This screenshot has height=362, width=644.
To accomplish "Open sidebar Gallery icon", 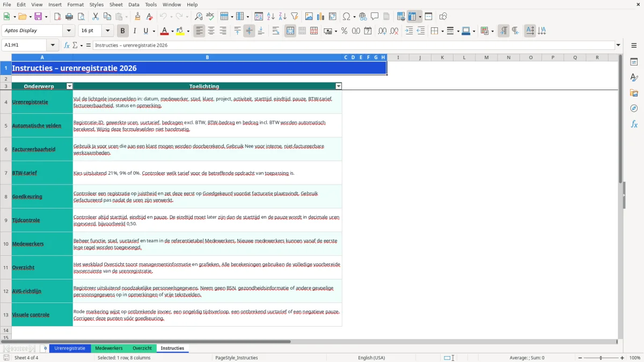I will click(x=634, y=93).
